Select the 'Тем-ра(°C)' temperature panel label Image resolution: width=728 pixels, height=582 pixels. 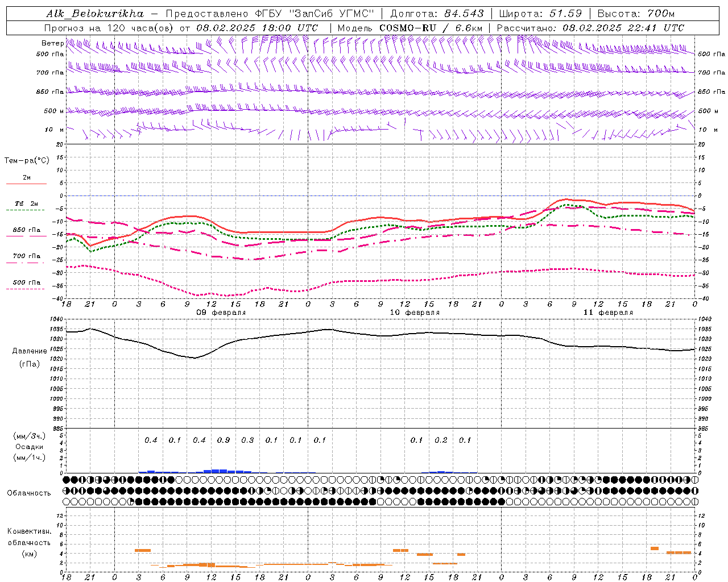tap(27, 161)
